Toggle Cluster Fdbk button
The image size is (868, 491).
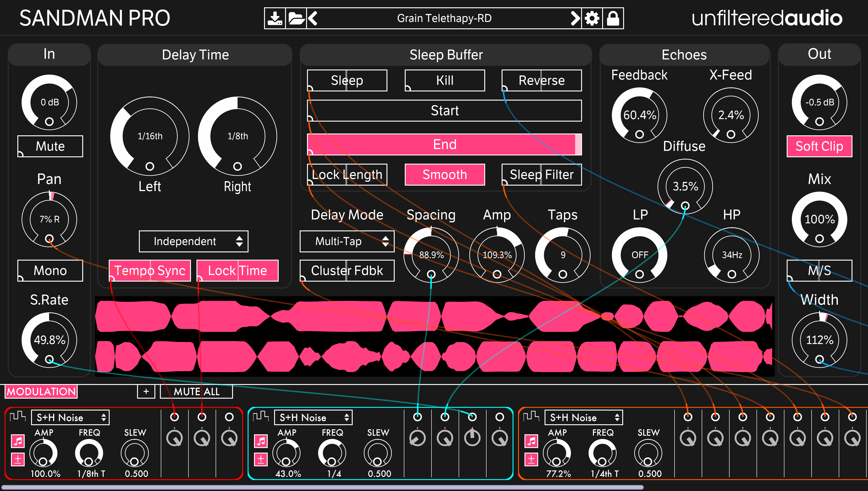347,270
